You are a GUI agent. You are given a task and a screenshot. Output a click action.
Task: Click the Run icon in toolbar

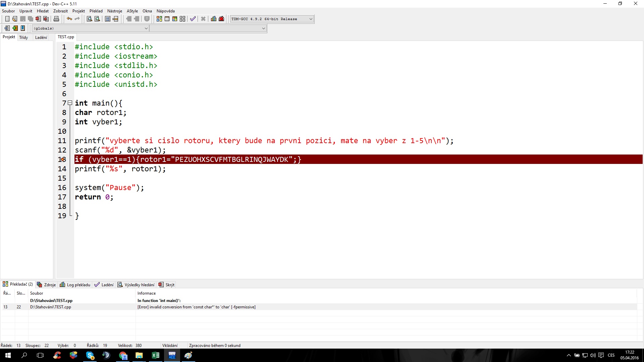pos(167,19)
